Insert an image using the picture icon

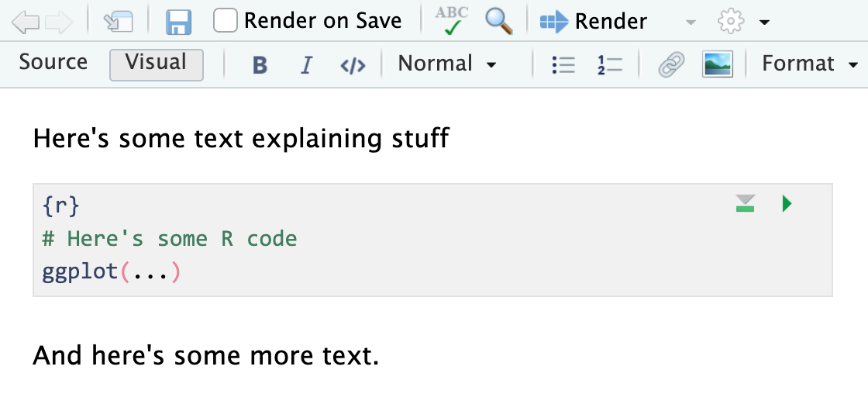(718, 64)
